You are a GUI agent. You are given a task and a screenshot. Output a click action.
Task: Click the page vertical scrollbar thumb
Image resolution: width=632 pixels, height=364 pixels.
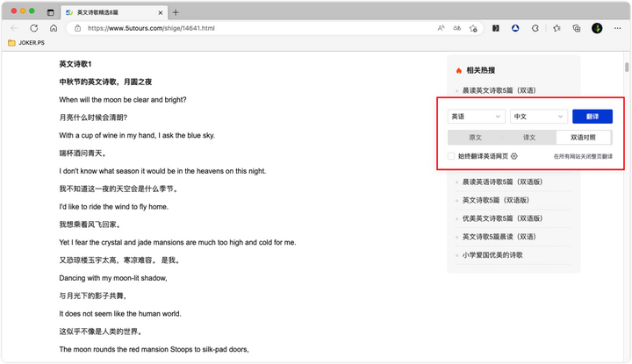(x=627, y=67)
